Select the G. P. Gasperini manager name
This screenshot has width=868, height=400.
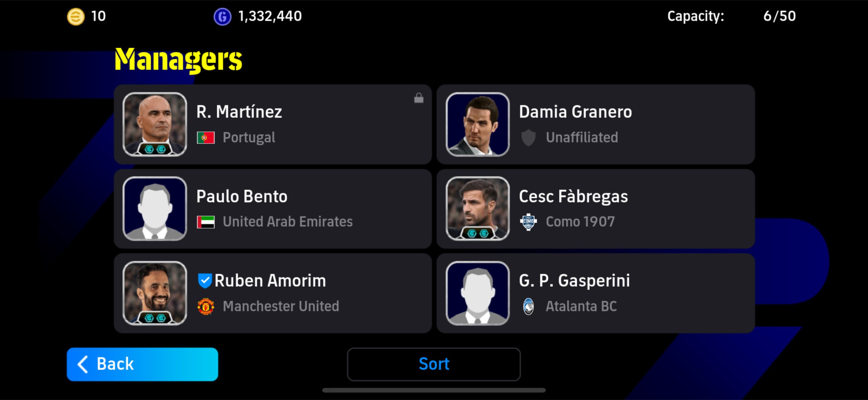(x=574, y=280)
